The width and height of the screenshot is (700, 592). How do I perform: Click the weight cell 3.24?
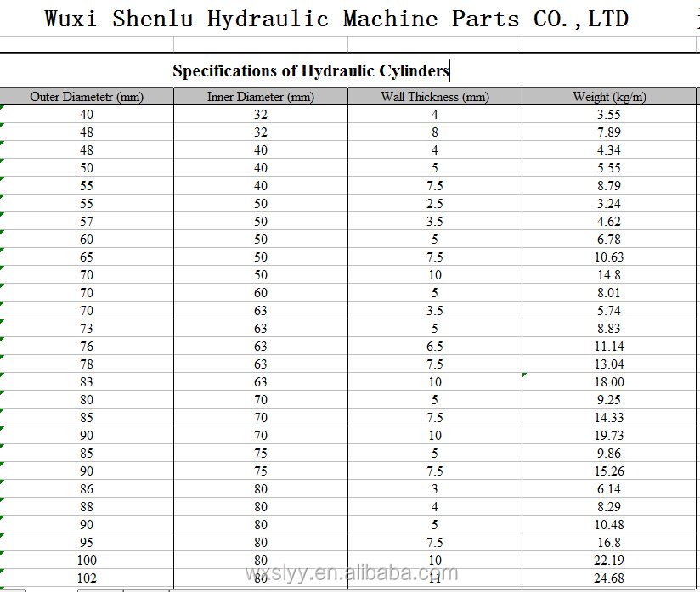(609, 204)
